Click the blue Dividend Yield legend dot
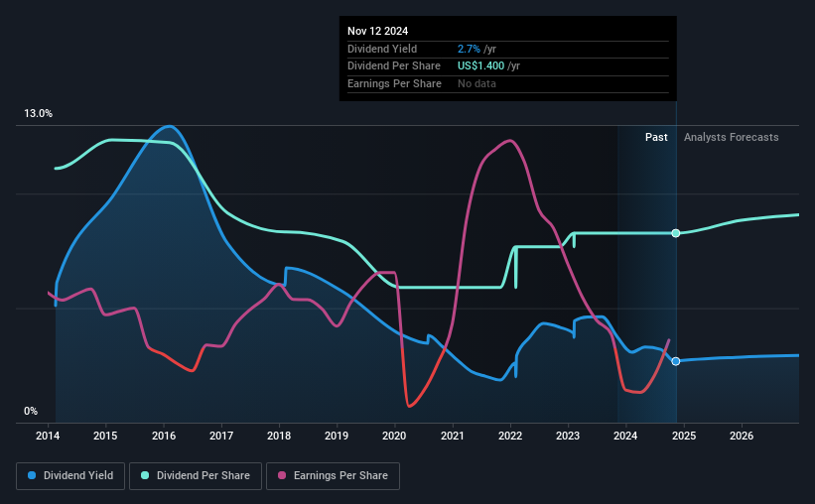This screenshot has width=815, height=504. pos(32,475)
